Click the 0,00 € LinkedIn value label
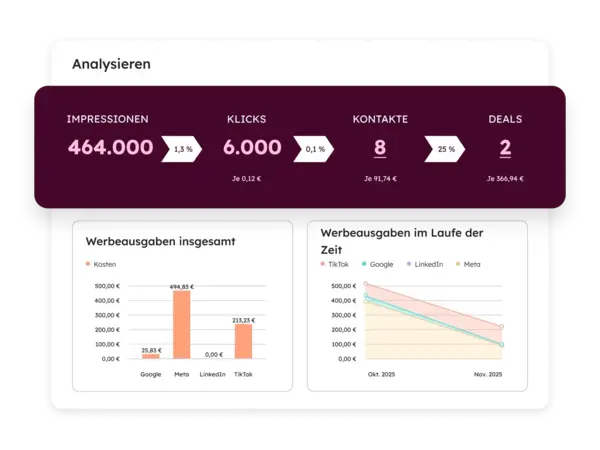 [x=214, y=355]
